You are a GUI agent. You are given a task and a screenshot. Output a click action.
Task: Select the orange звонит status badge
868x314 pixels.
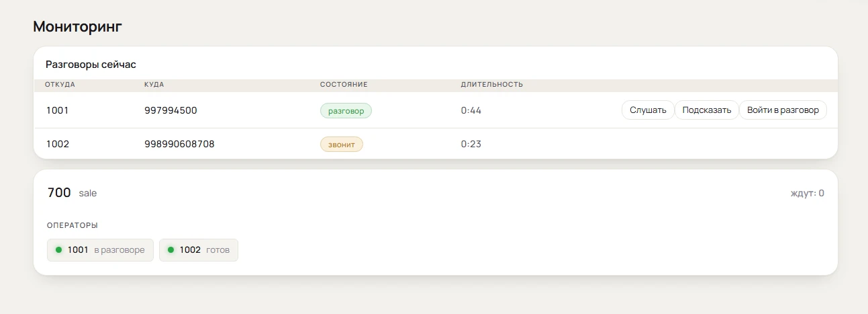point(342,144)
